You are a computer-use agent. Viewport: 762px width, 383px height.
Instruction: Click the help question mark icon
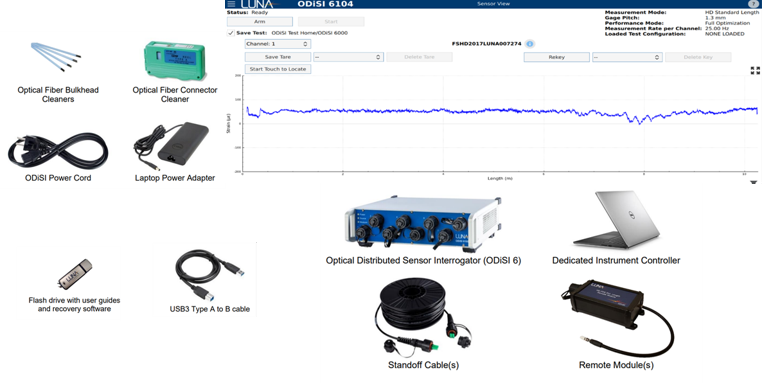click(x=753, y=3)
